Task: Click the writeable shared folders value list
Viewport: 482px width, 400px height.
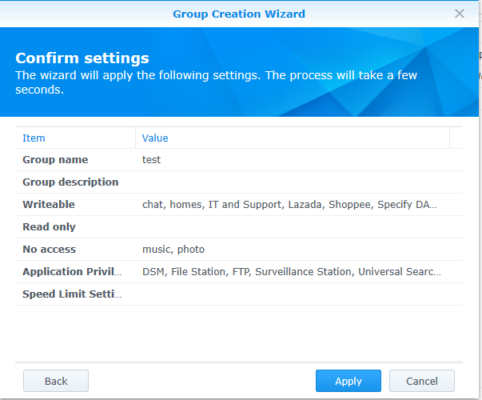Action: click(289, 204)
